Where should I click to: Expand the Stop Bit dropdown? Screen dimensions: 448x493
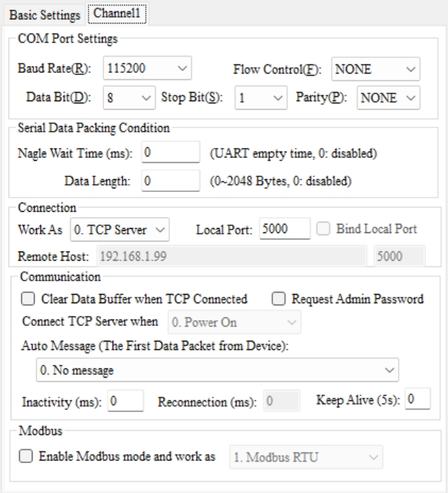pyautogui.click(x=260, y=97)
